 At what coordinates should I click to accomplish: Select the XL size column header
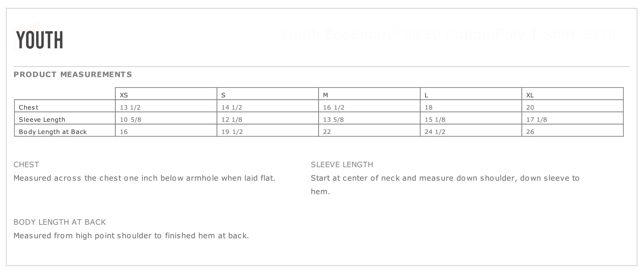[530, 95]
